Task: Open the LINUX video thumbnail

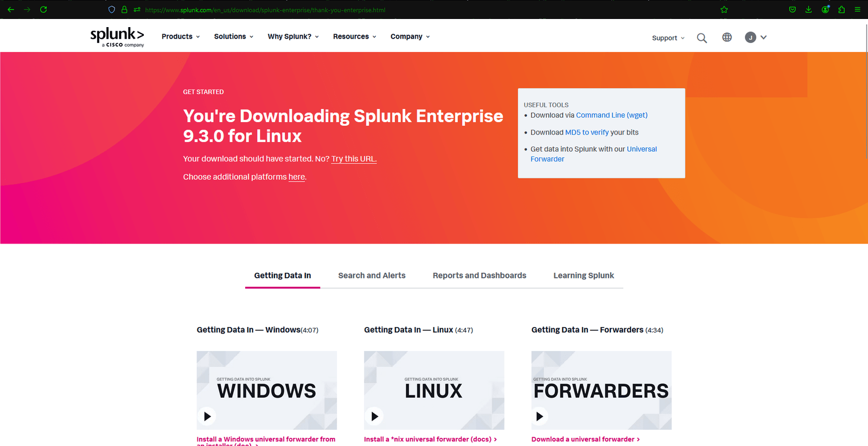Action: [x=434, y=390]
